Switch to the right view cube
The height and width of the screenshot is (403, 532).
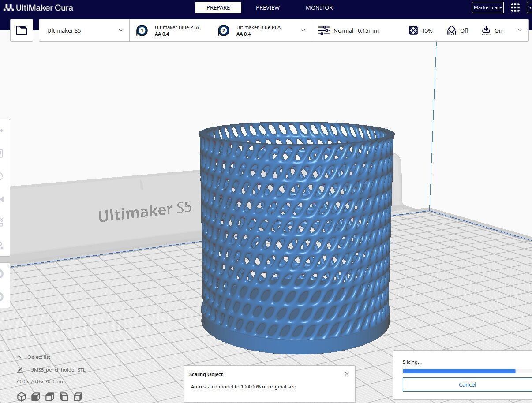[x=78, y=397]
